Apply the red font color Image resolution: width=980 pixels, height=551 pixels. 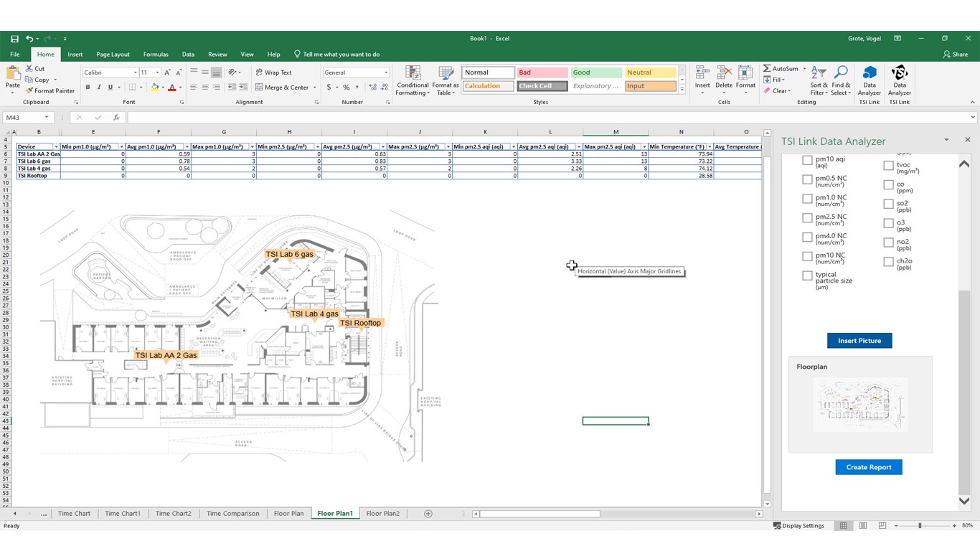171,88
